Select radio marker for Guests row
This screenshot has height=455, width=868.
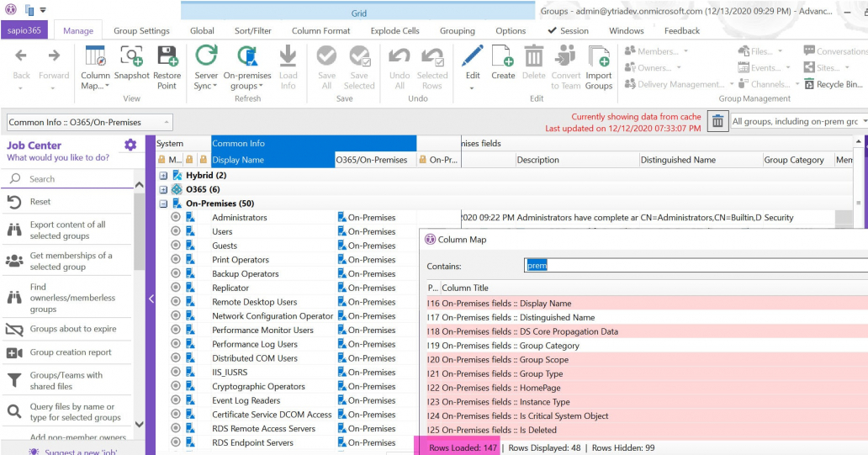pos(176,246)
